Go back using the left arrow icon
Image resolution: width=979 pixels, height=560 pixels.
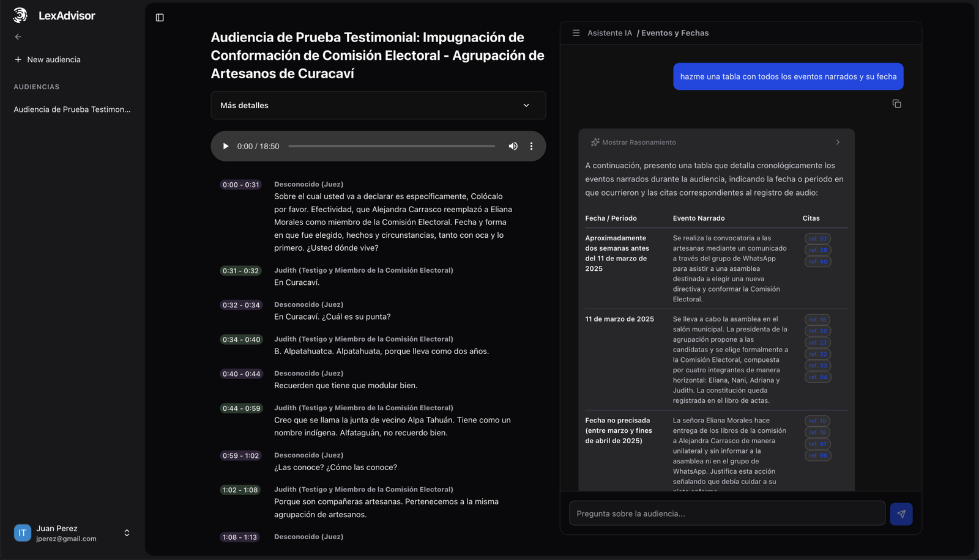point(18,37)
